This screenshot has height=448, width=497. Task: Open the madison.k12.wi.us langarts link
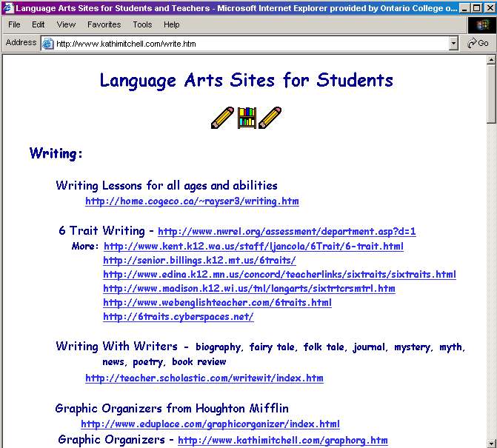[249, 288]
